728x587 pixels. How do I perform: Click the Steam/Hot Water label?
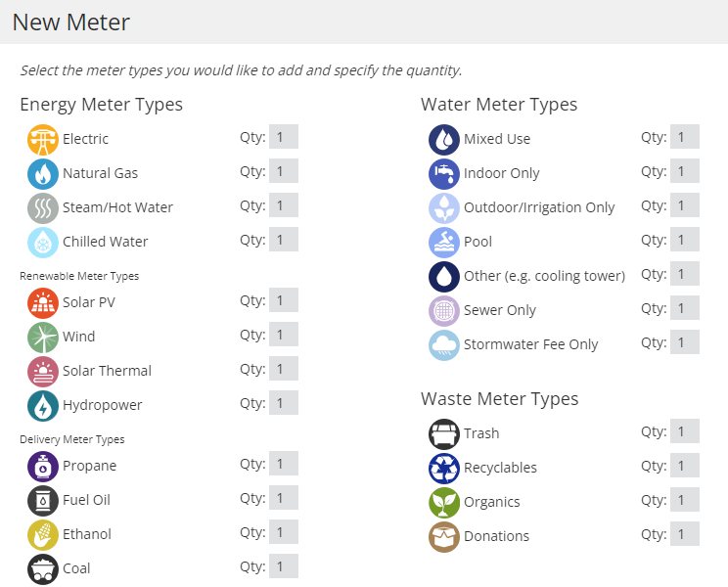[x=117, y=207]
